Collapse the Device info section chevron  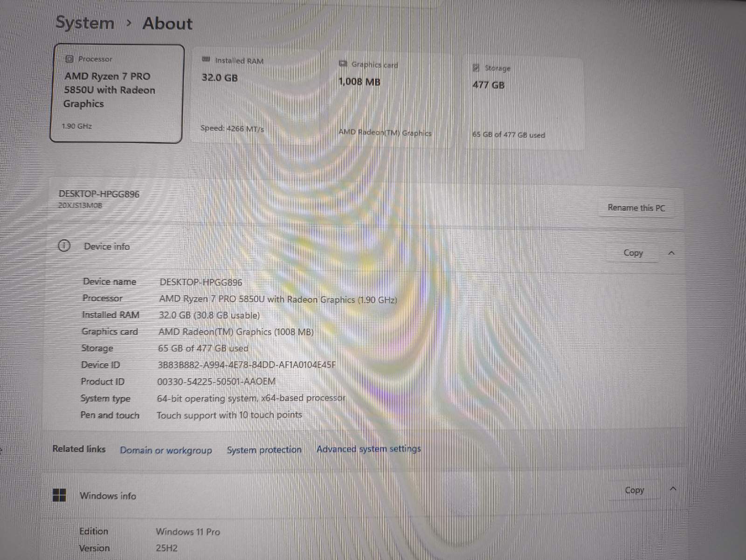pos(671,253)
